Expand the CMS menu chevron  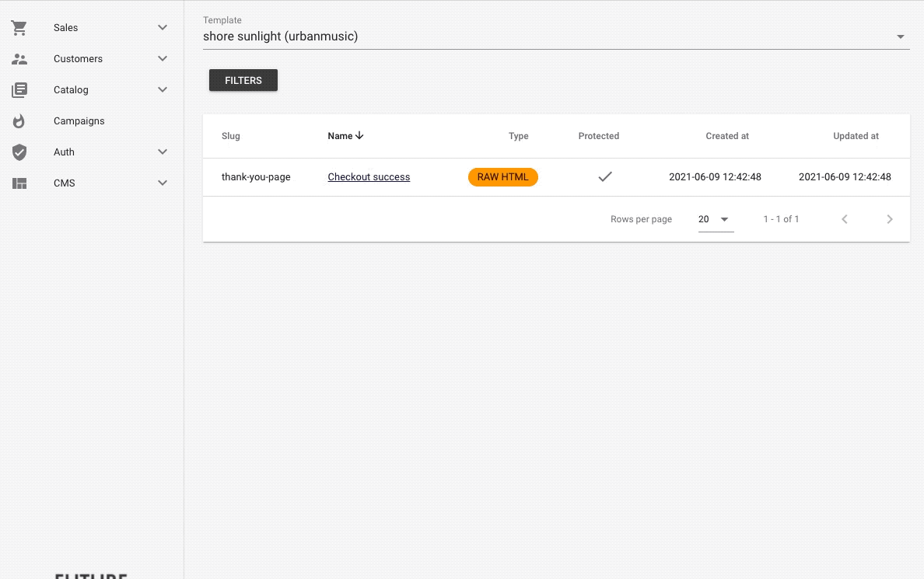(163, 183)
